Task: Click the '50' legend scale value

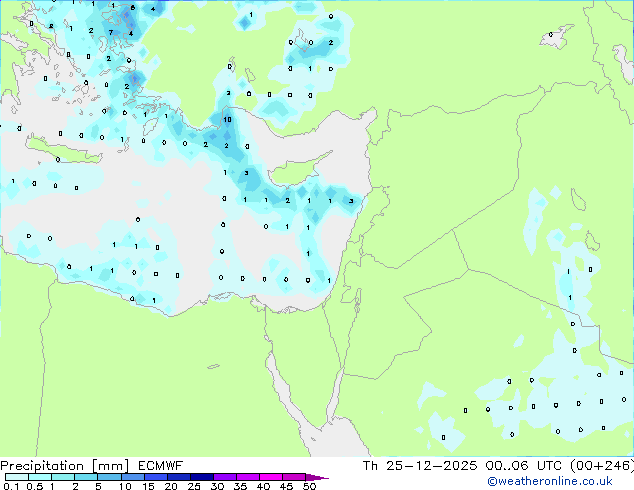Action: 309,486
